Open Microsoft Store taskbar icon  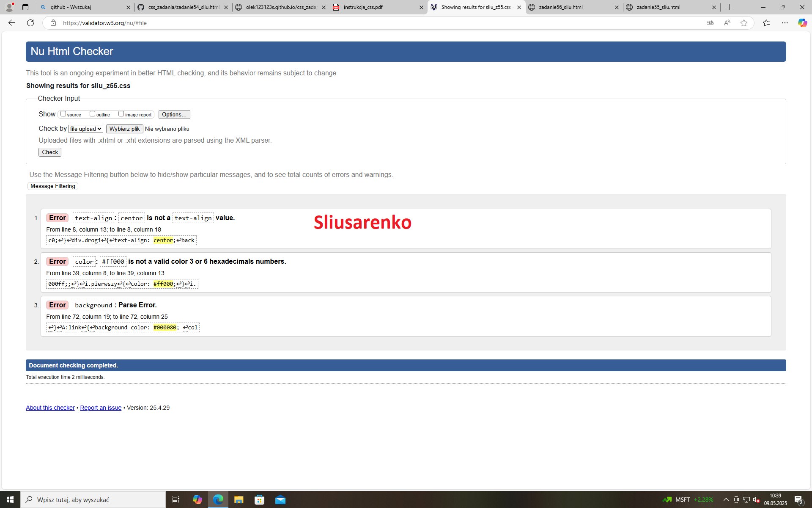[259, 500]
